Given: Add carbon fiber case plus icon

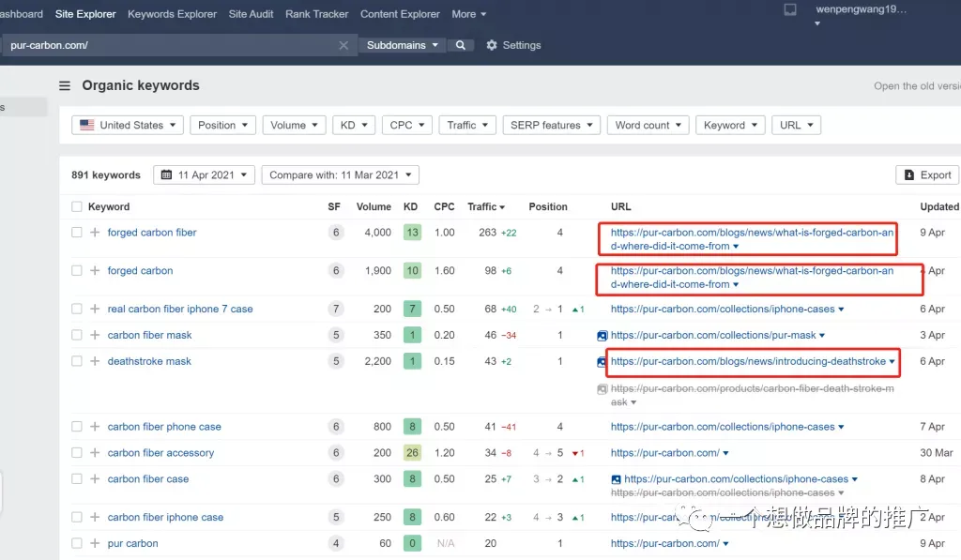Looking at the screenshot, I should tap(95, 479).
